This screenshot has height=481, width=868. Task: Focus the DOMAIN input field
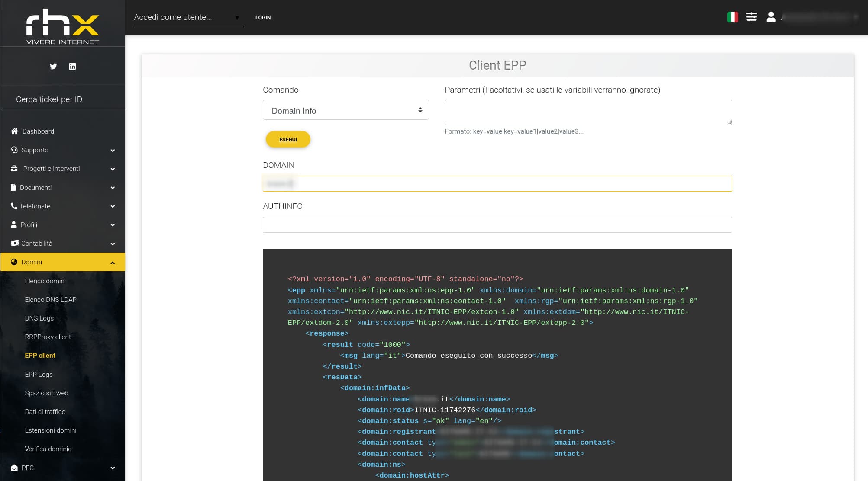497,183
